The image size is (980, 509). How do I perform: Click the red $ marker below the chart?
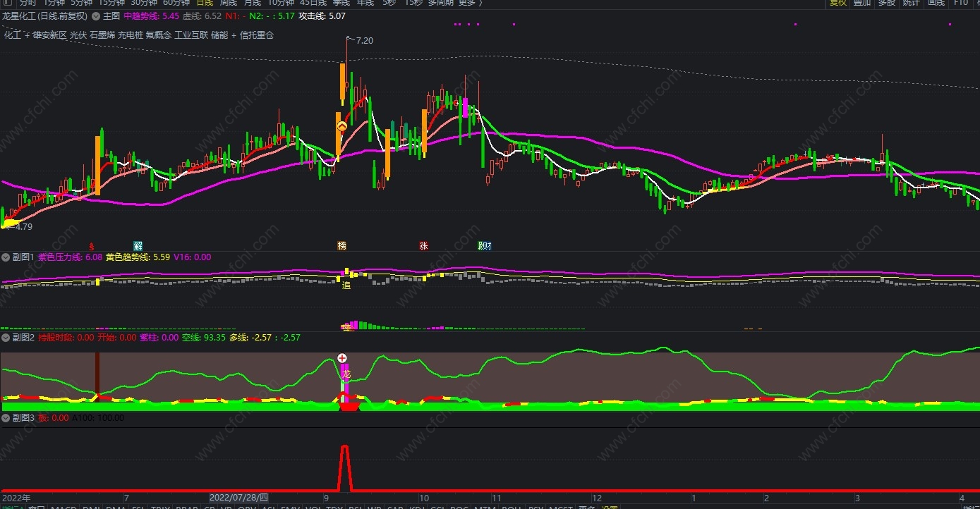pyautogui.click(x=91, y=246)
